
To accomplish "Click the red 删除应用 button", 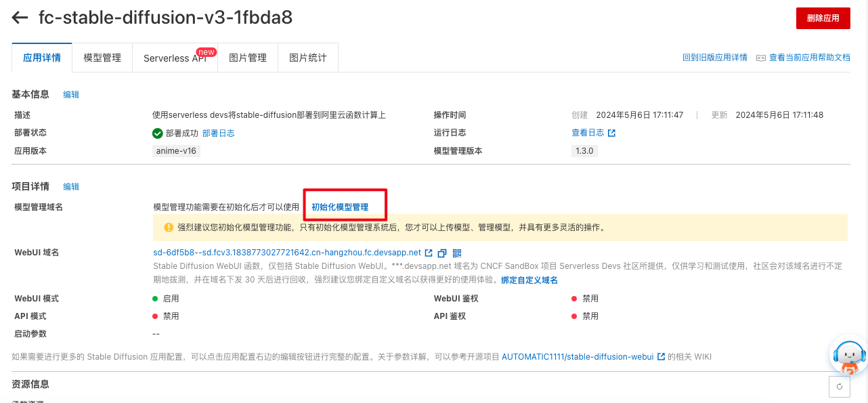I will tap(823, 18).
